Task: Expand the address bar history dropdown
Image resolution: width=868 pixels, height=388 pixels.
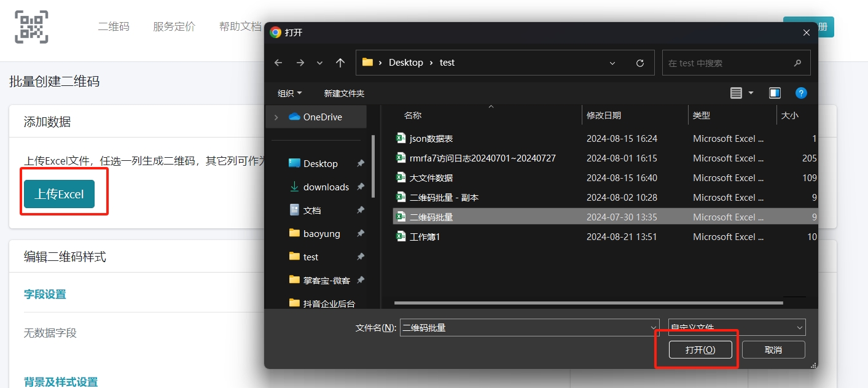Action: point(612,63)
